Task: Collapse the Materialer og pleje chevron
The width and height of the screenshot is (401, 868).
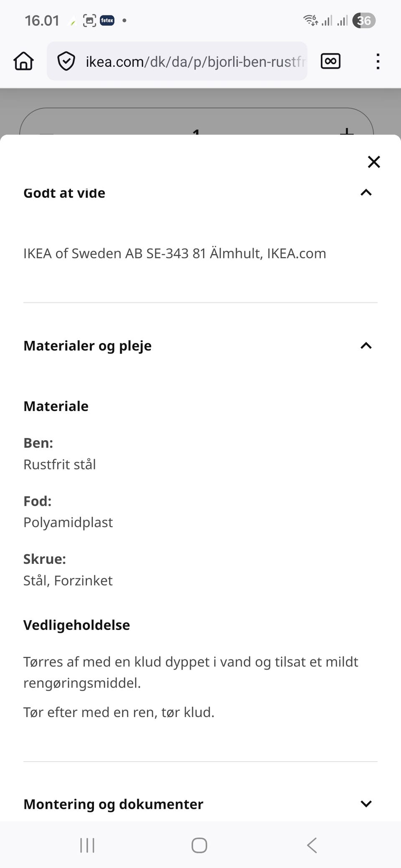Action: 366,346
